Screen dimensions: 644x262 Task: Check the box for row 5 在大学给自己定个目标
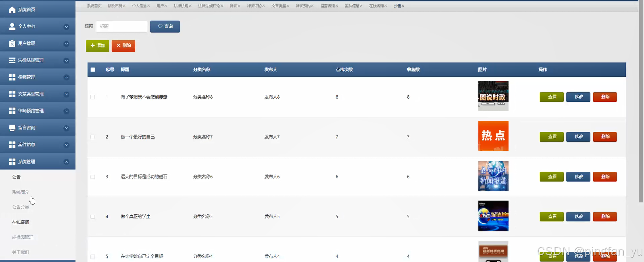(x=93, y=257)
